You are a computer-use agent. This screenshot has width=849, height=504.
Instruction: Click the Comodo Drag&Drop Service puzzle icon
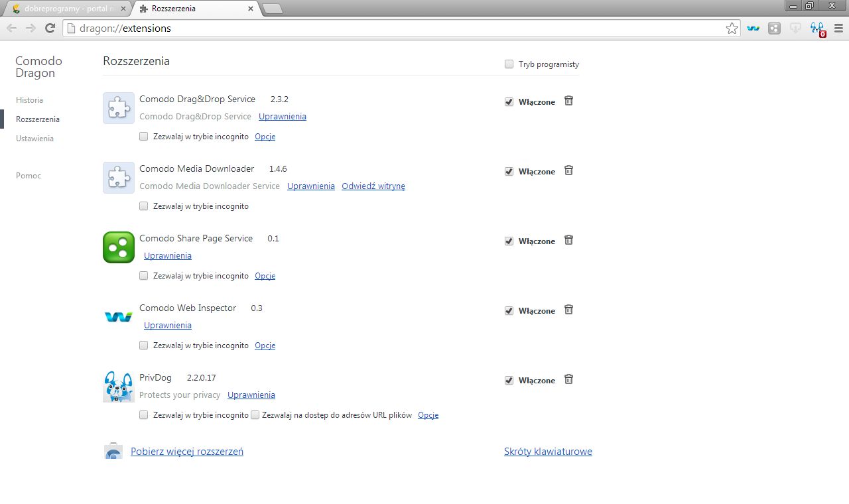[119, 108]
